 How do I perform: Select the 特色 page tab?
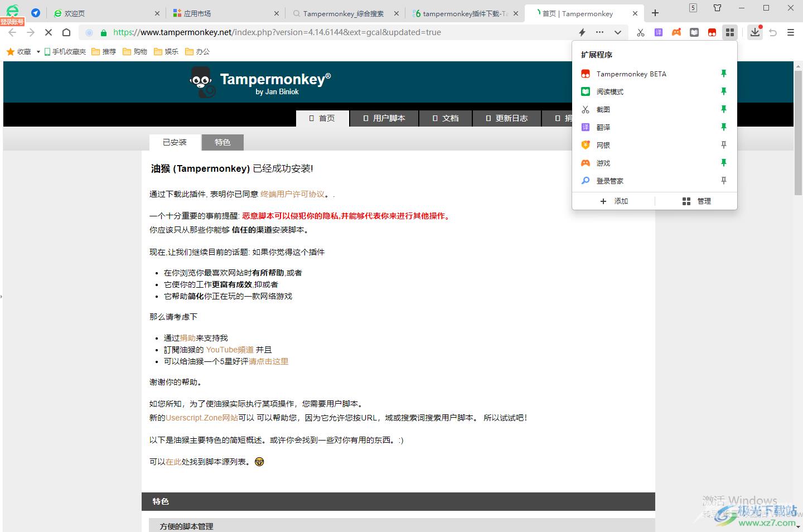click(222, 142)
